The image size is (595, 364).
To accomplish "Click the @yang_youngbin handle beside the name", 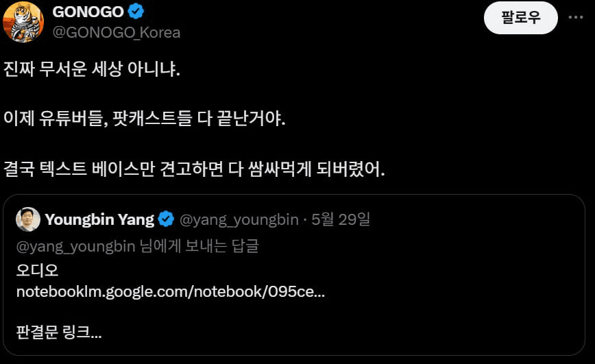I will tap(239, 220).
